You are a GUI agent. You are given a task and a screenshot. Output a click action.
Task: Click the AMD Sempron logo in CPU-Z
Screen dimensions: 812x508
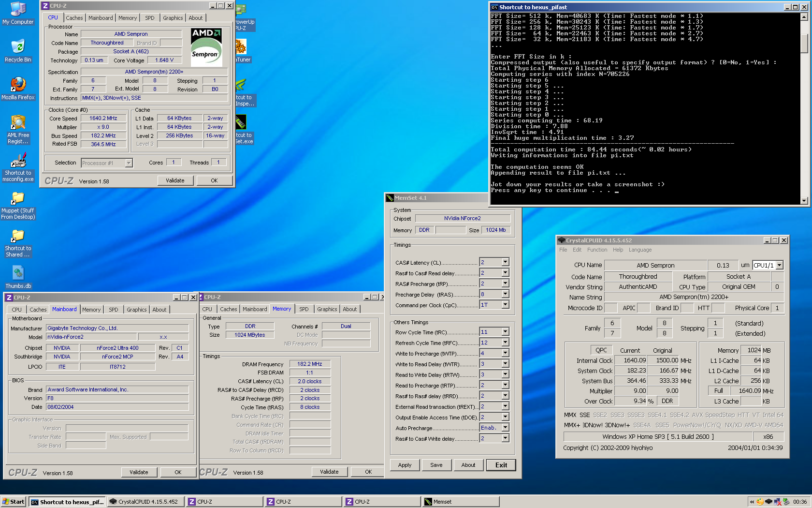tap(207, 47)
